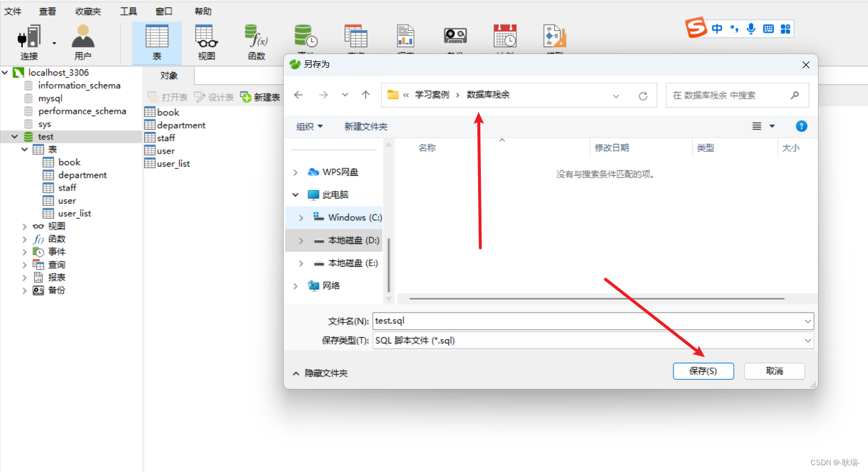Open the file name dropdown

tap(808, 321)
